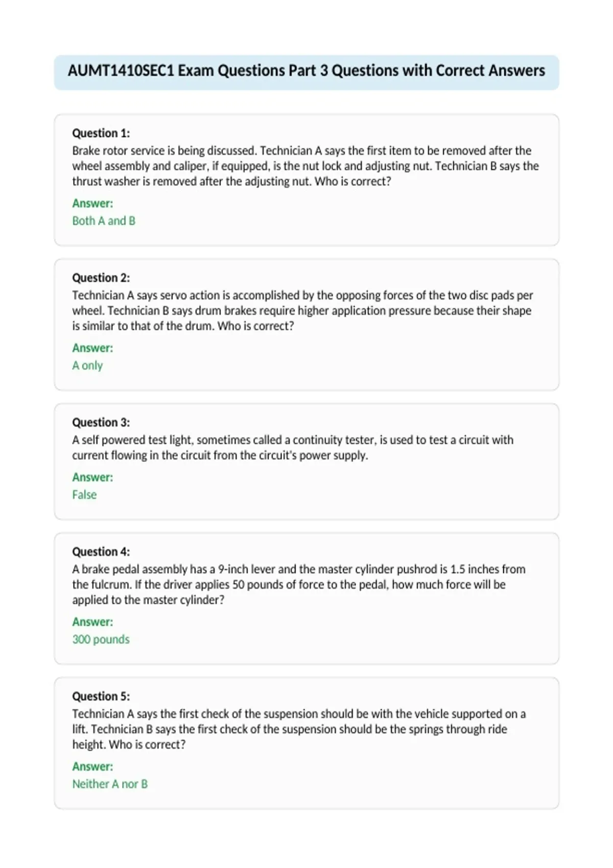The height and width of the screenshot is (868, 613).
Task: Select the Question 2 heading
Action: [101, 278]
